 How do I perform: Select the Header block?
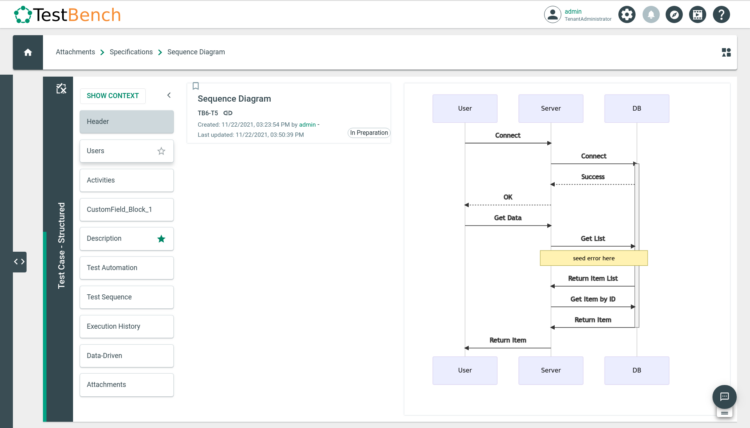click(127, 122)
